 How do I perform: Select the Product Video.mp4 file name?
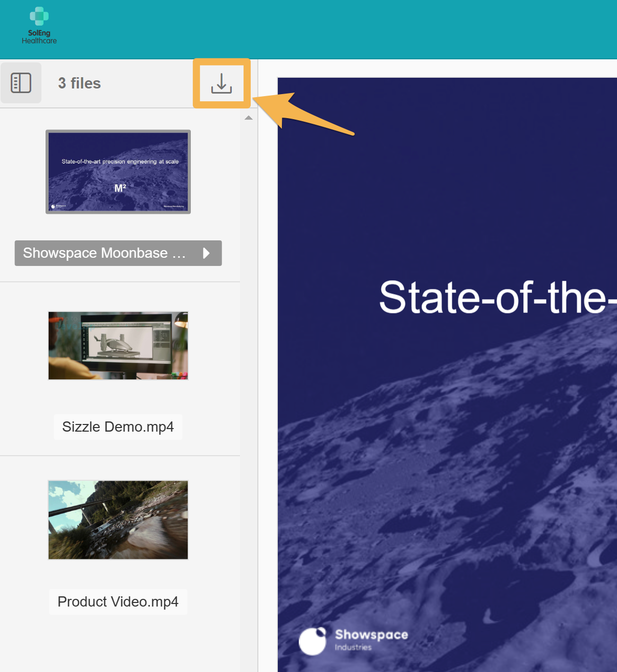(118, 602)
